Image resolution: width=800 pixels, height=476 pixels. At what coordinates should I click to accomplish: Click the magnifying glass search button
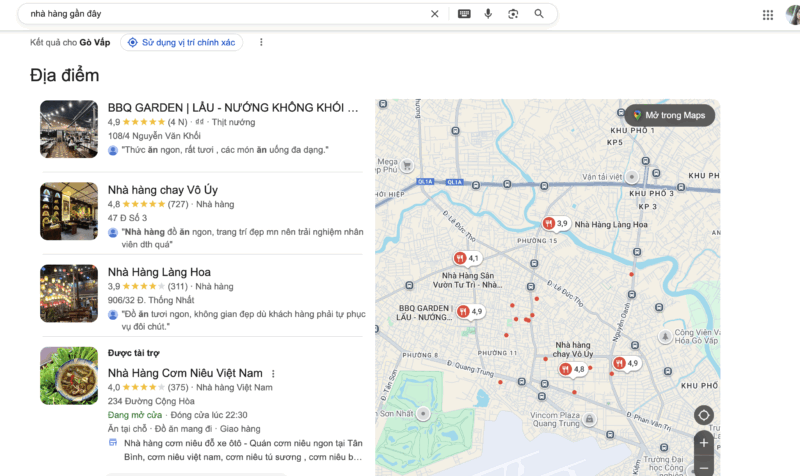[539, 14]
